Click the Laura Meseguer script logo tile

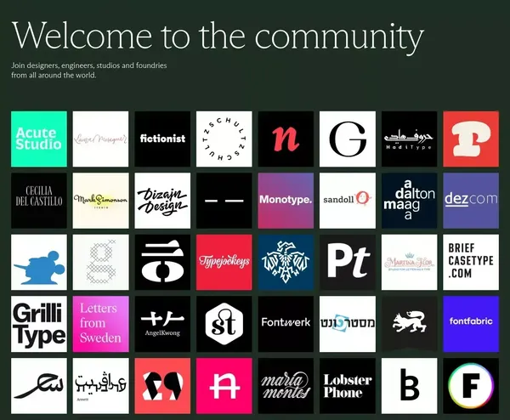100,139
